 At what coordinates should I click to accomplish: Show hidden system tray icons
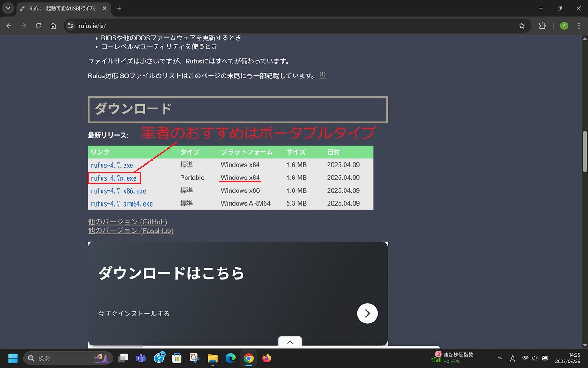click(499, 358)
